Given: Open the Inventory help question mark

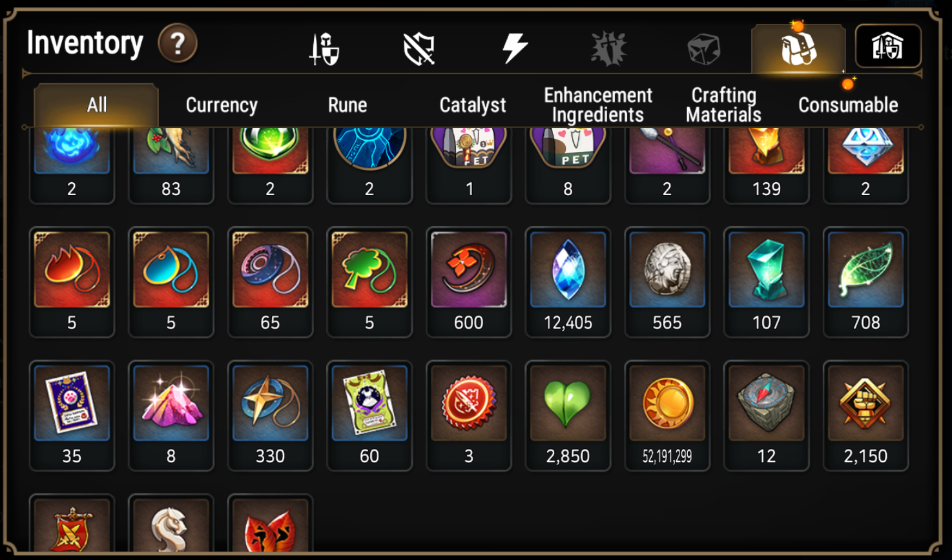Looking at the screenshot, I should point(178,43).
